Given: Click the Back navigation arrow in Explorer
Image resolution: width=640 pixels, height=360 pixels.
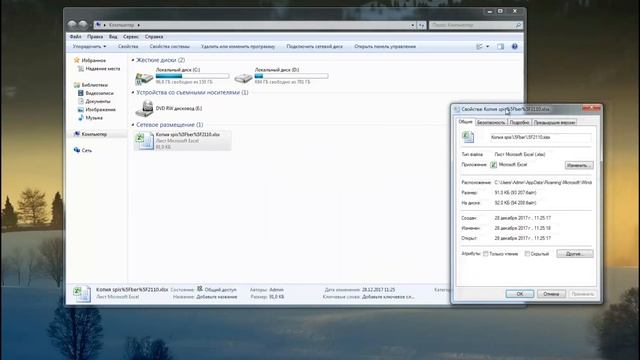Looking at the screenshot, I should (72, 24).
